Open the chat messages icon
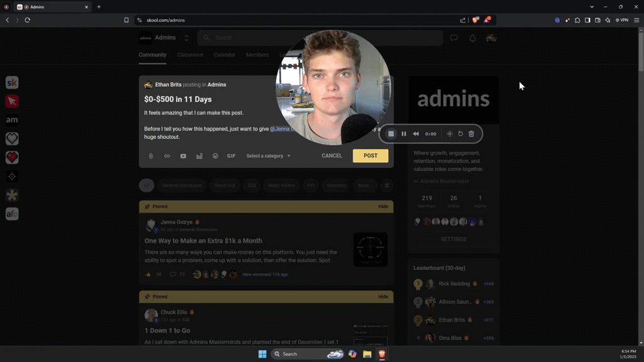This screenshot has height=362, width=644. click(x=454, y=38)
